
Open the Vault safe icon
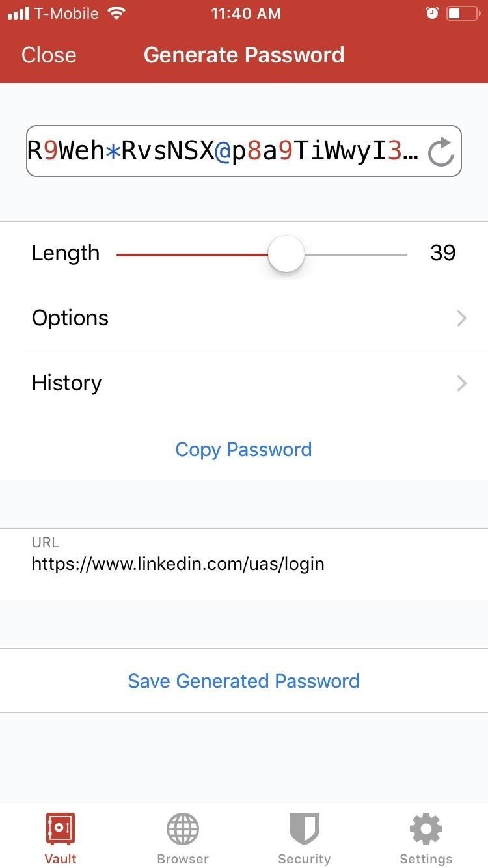coord(61,829)
